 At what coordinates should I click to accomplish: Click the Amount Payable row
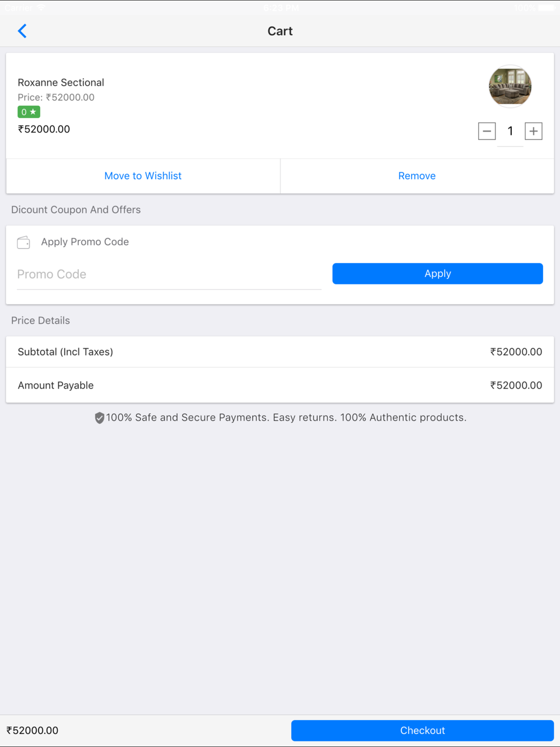pyautogui.click(x=280, y=385)
